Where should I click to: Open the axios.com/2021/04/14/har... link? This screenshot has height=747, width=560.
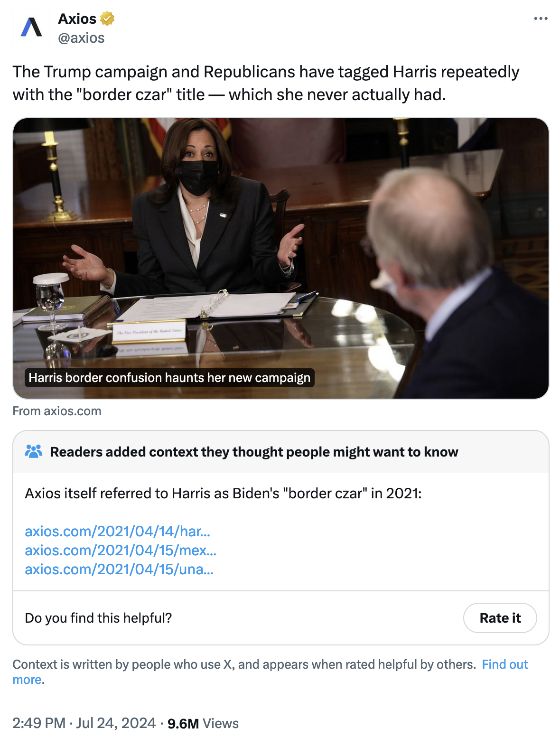117,531
